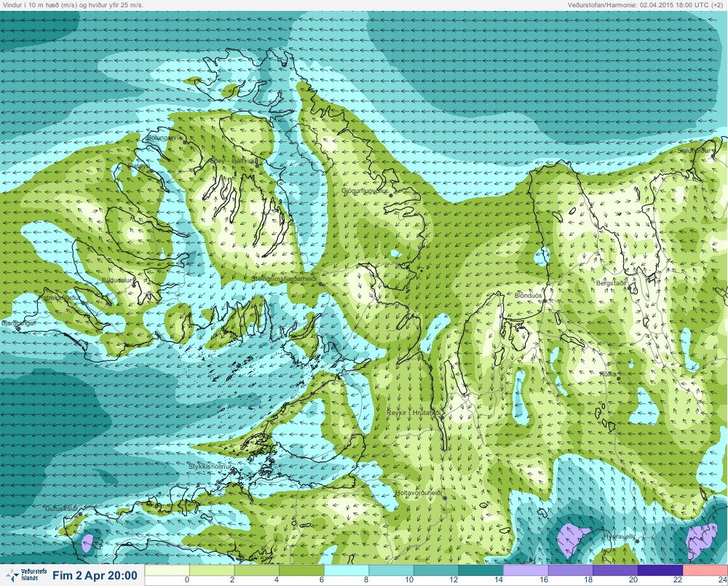The width and height of the screenshot is (728, 586).
Task: Click the Flateyri place label
Action: tap(138, 165)
